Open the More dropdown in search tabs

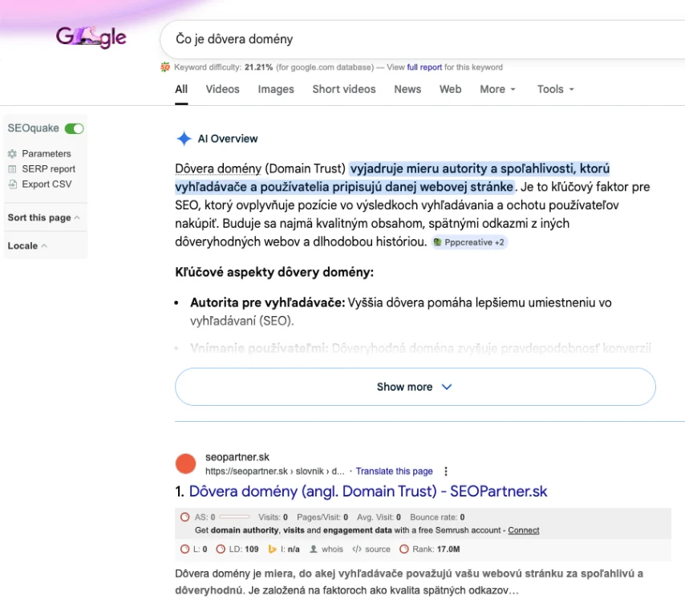(497, 89)
